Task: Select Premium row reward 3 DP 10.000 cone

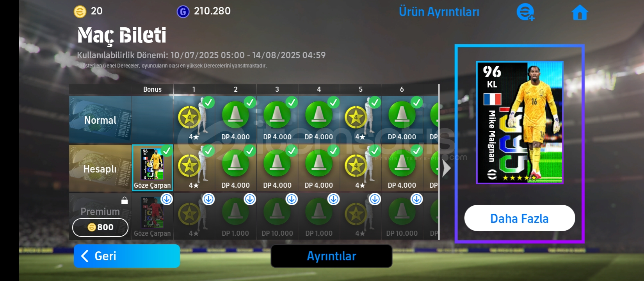Action: click(x=277, y=216)
